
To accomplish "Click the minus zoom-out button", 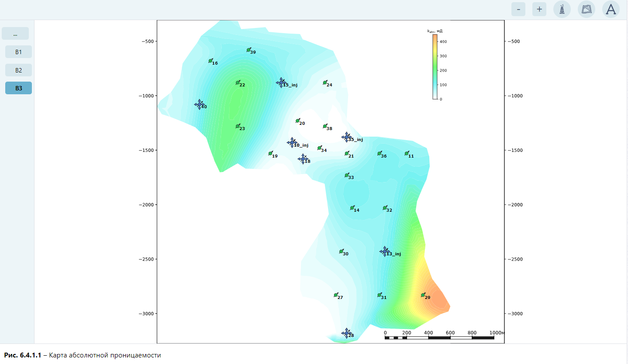I will tap(518, 9).
